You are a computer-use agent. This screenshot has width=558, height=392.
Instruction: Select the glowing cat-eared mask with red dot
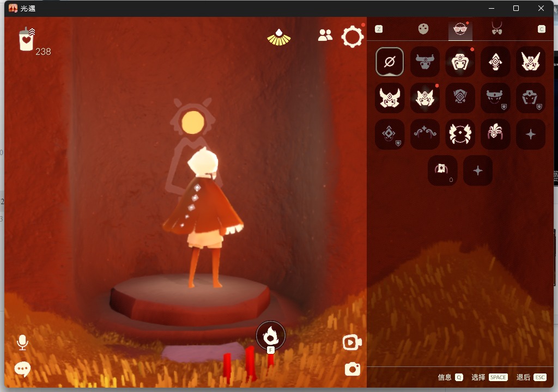tap(424, 98)
